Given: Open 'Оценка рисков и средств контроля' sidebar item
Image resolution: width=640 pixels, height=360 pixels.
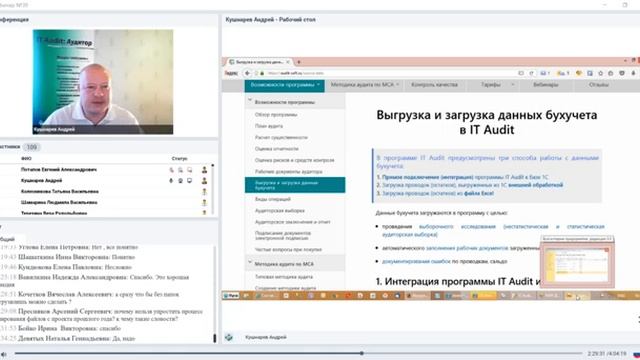Looking at the screenshot, I should (294, 160).
